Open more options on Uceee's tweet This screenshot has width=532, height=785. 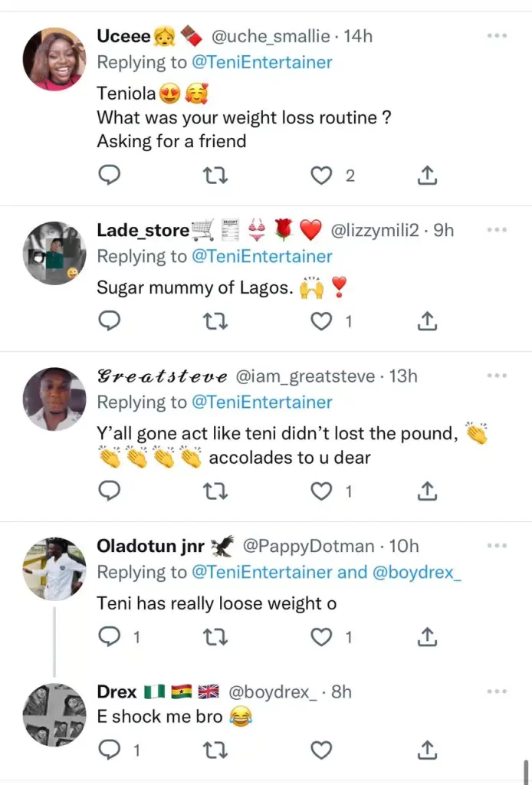point(497,35)
